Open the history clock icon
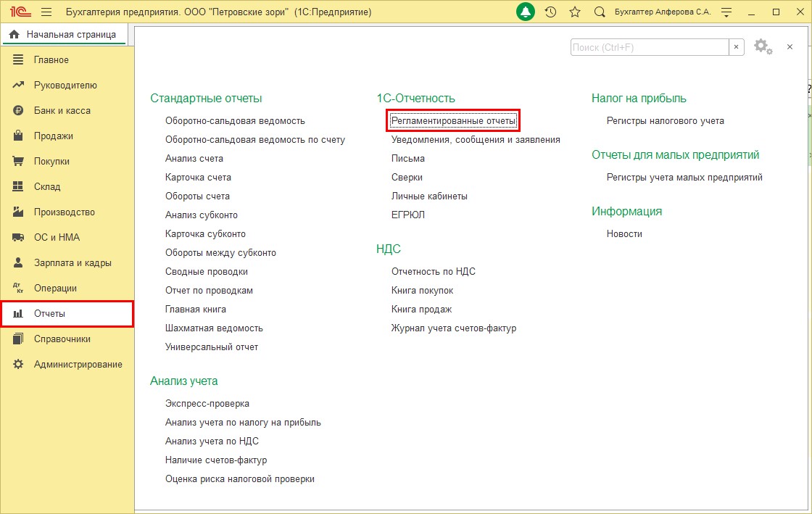Image resolution: width=812 pixels, height=514 pixels. (x=550, y=12)
